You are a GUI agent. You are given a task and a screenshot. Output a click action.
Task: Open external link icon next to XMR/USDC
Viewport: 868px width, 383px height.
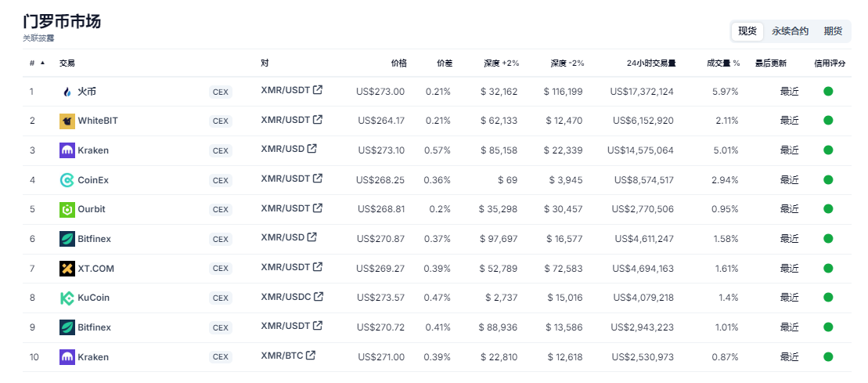point(319,297)
